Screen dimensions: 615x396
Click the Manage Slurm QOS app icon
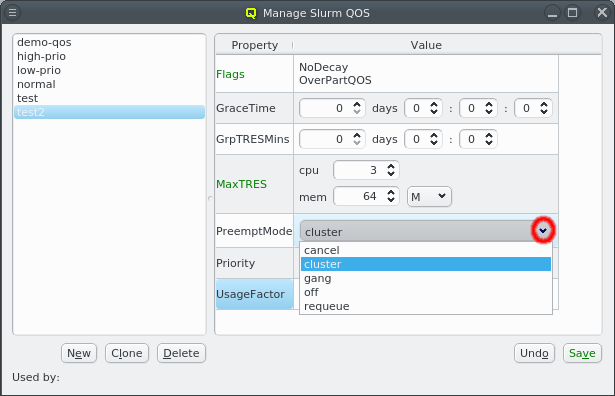tap(251, 13)
